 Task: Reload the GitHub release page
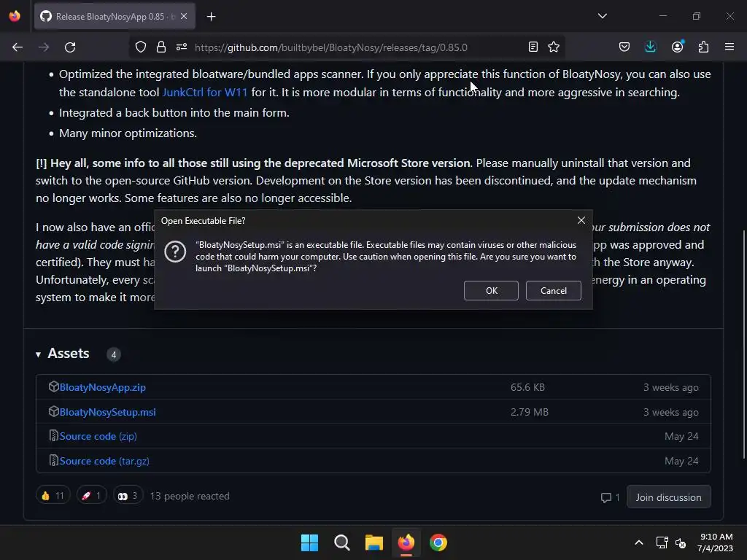(70, 47)
